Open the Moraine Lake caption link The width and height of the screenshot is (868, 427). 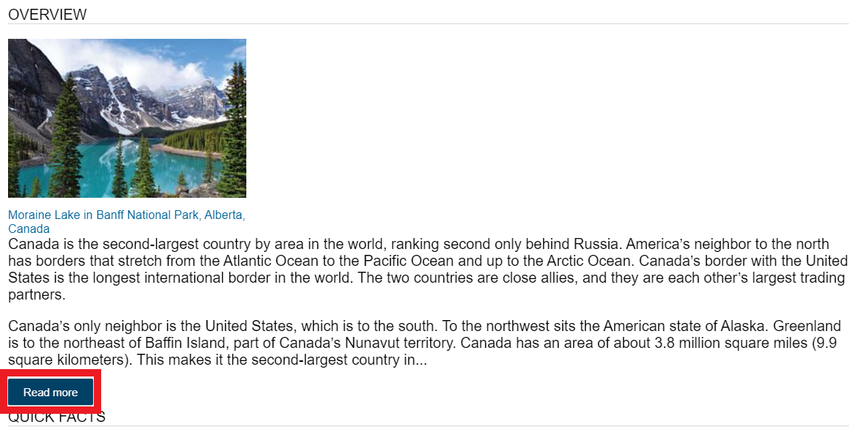point(126,222)
